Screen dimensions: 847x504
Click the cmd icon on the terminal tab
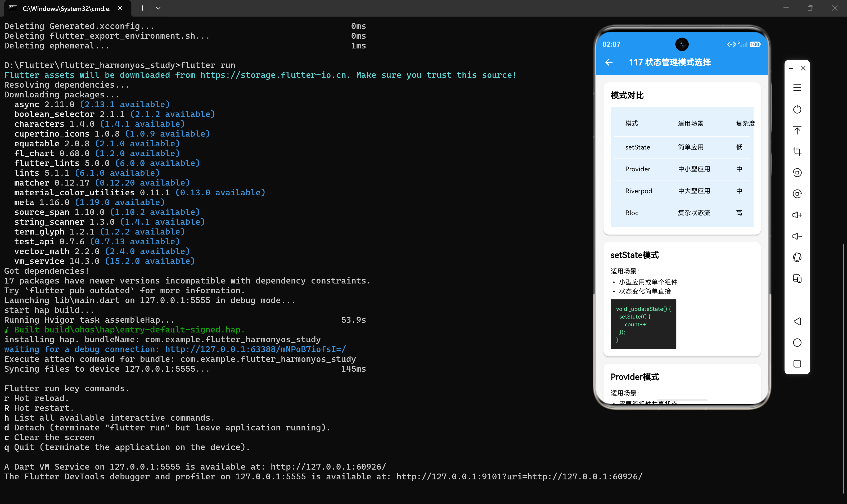click(x=13, y=8)
